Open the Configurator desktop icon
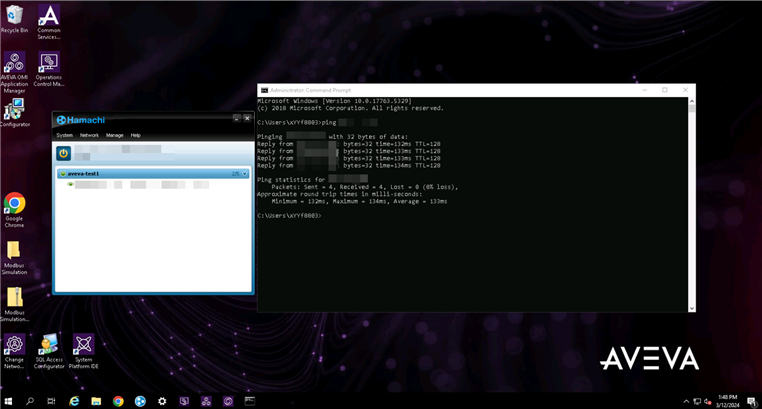This screenshot has width=762, height=409. point(15,113)
